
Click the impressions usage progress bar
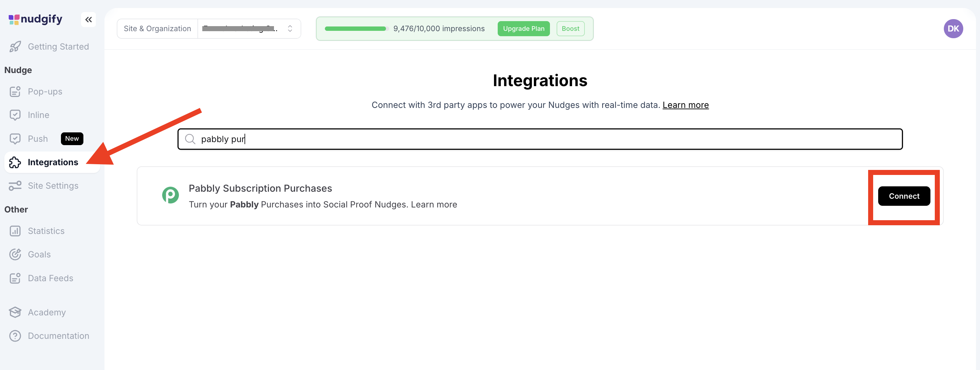[355, 28]
